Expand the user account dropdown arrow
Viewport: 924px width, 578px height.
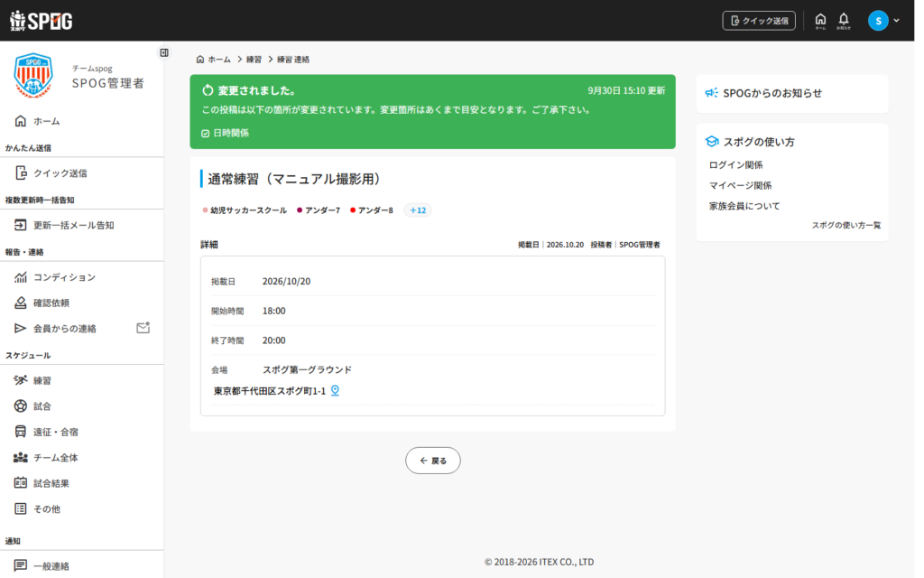coord(896,21)
